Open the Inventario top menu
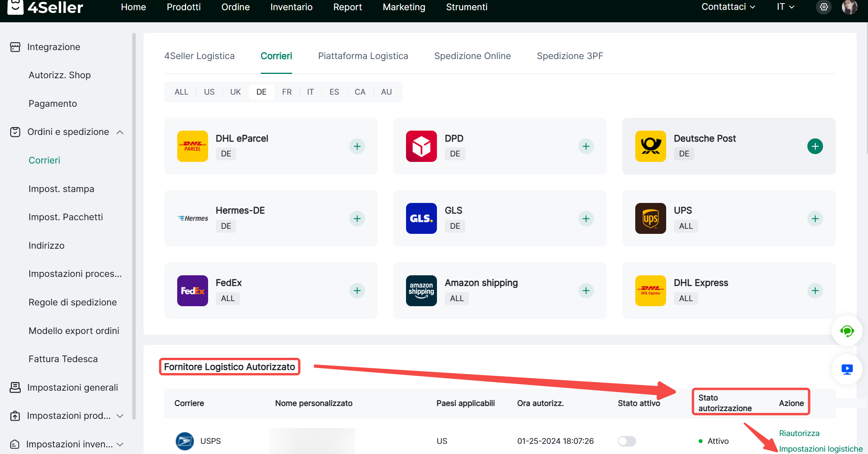The image size is (868, 454). pos(291,7)
